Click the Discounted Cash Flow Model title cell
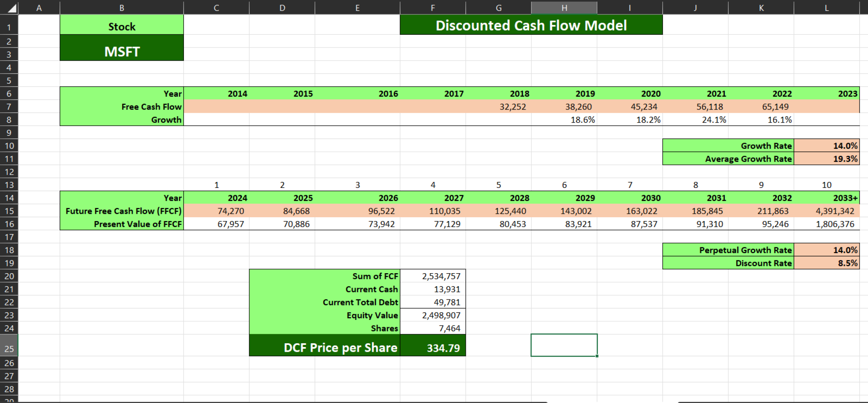 (x=531, y=25)
